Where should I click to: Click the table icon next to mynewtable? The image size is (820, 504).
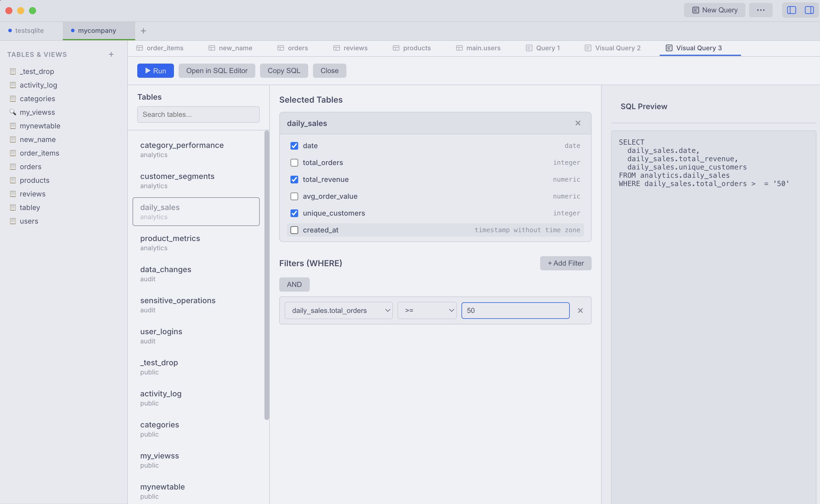(x=13, y=126)
